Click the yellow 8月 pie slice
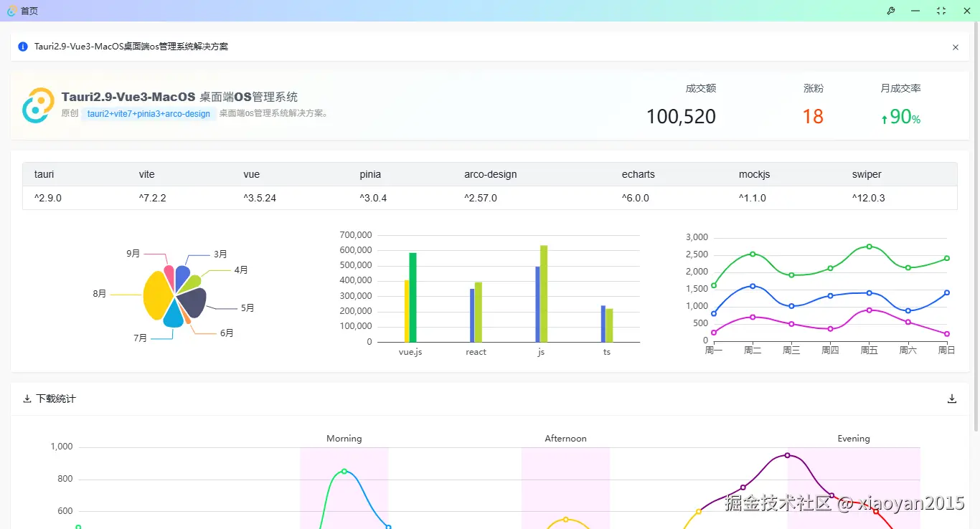Viewport: 980px width, 529px height. 156,295
